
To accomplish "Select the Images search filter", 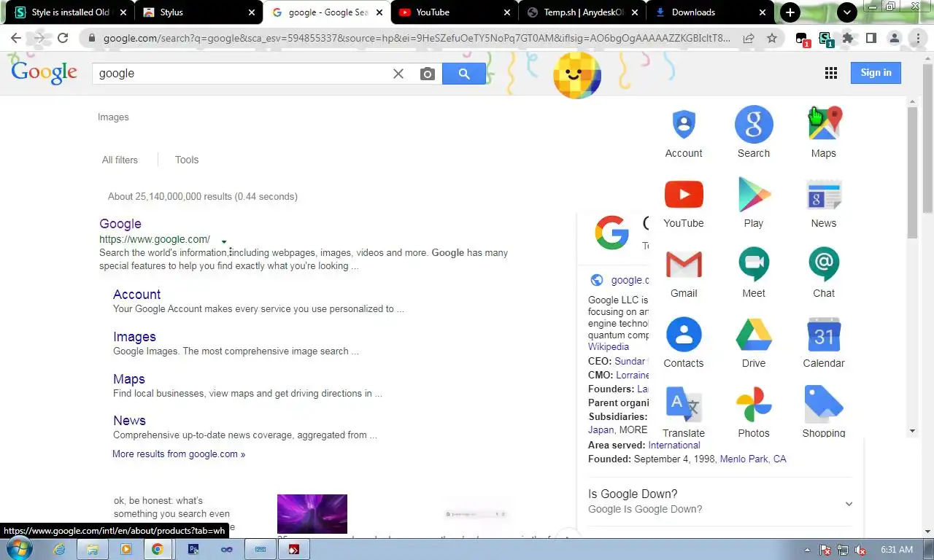I will click(113, 117).
